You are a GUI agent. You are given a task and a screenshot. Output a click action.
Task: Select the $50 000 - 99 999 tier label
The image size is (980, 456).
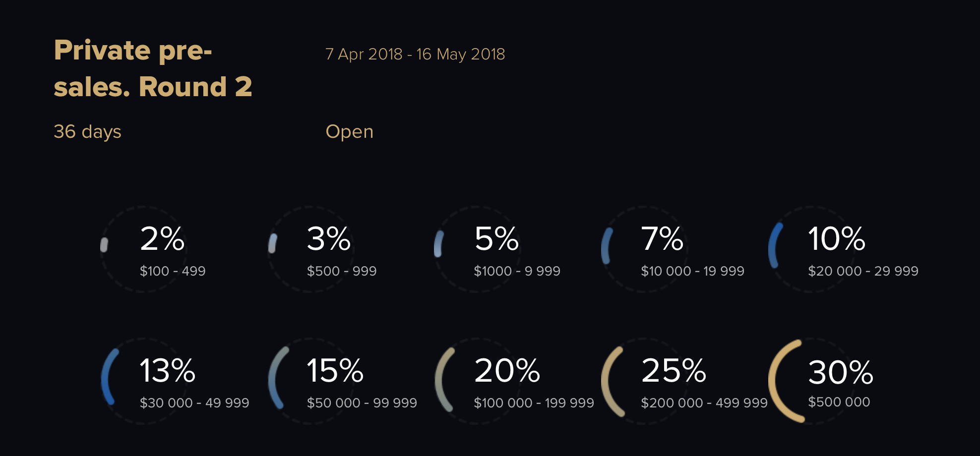point(362,403)
